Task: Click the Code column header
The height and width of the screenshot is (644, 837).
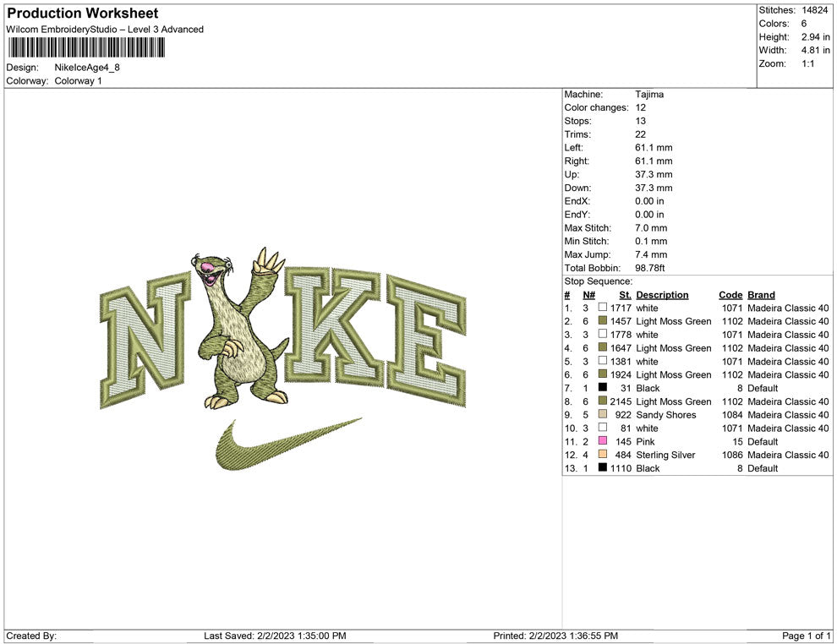Action: click(730, 295)
